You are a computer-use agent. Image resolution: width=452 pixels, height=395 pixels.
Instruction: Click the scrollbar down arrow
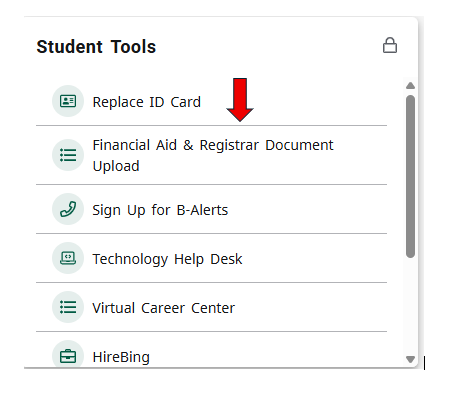[x=410, y=359]
